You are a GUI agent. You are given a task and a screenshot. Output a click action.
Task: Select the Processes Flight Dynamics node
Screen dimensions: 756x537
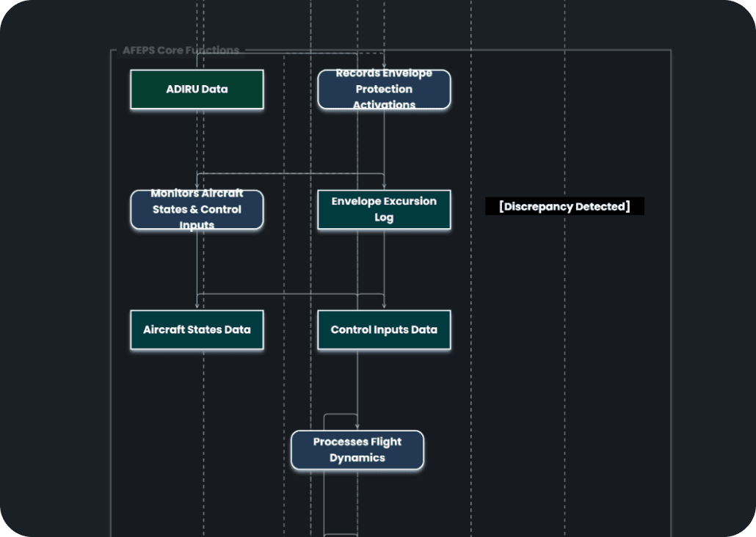coord(357,450)
